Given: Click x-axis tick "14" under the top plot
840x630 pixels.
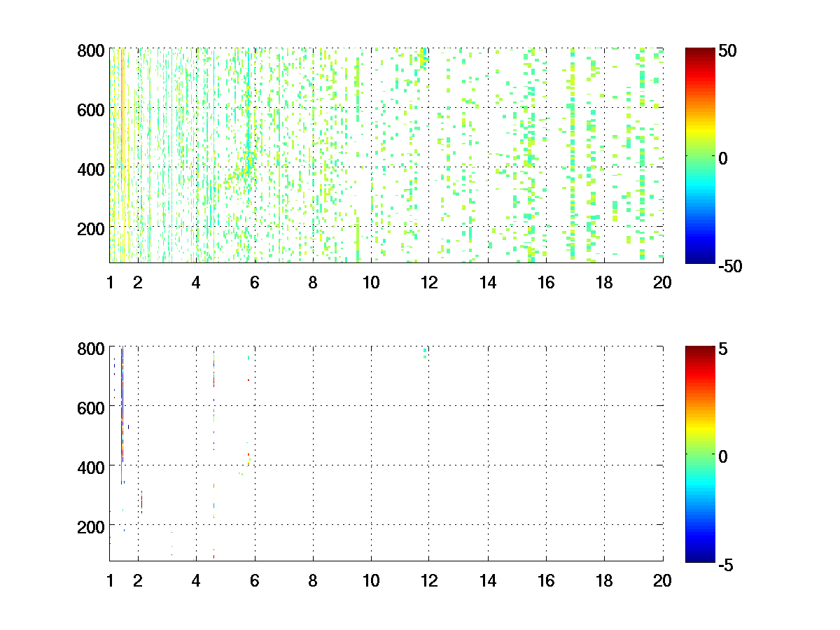Looking at the screenshot, I should click(x=488, y=283).
